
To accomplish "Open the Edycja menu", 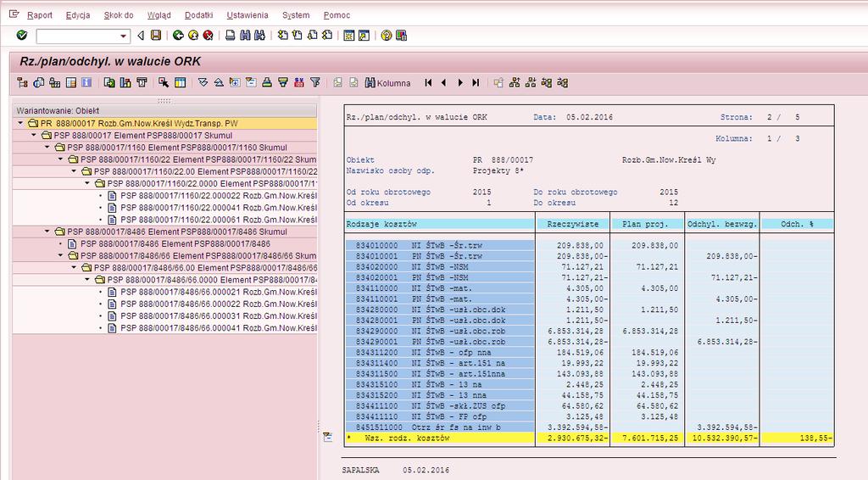I will pyautogui.click(x=77, y=15).
